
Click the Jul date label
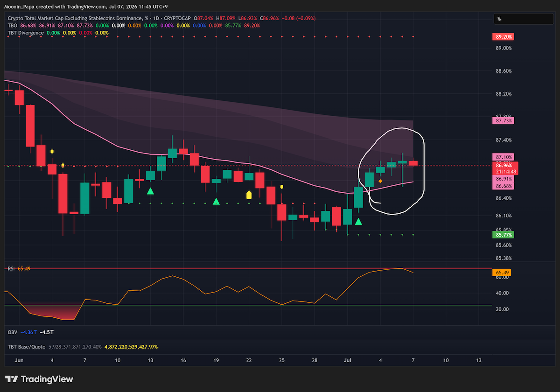tap(347, 361)
